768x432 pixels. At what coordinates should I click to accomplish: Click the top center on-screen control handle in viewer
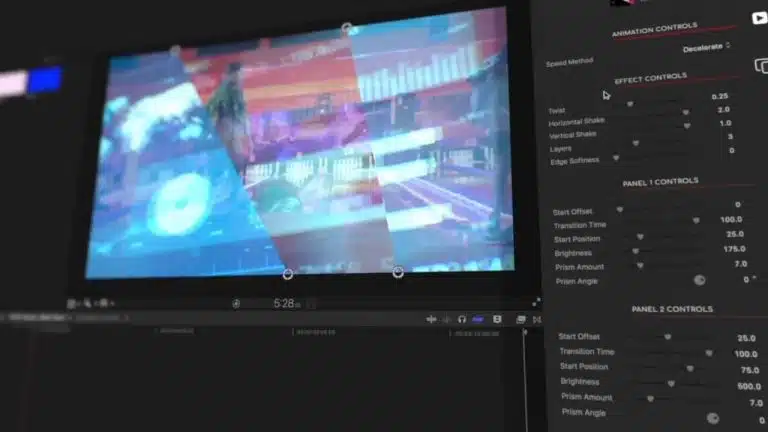point(346,27)
